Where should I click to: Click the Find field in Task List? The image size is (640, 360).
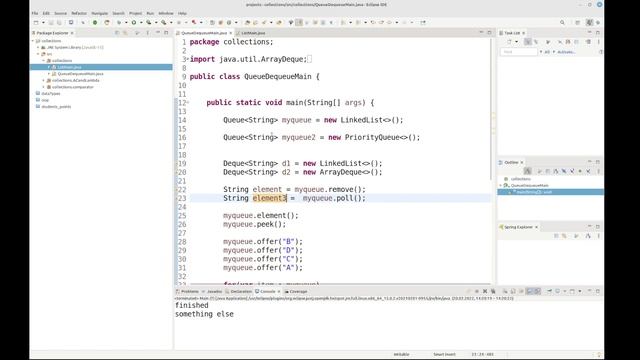click(x=518, y=52)
